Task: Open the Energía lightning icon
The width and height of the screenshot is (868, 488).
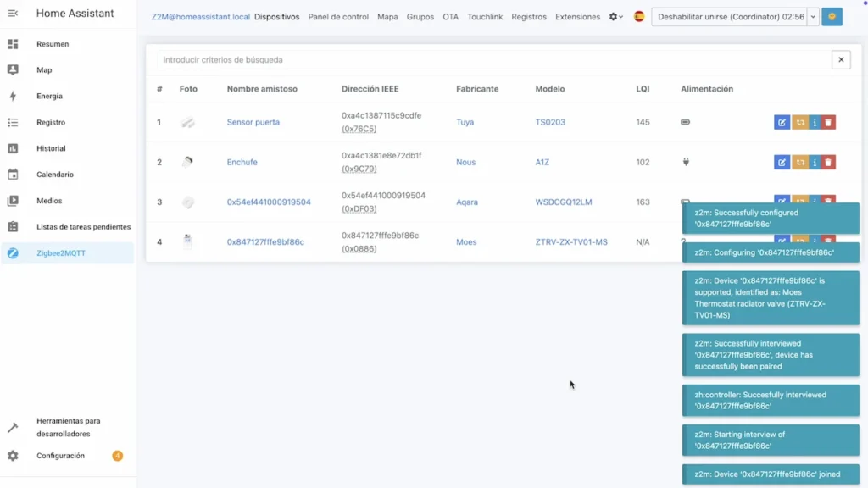Action: click(13, 96)
